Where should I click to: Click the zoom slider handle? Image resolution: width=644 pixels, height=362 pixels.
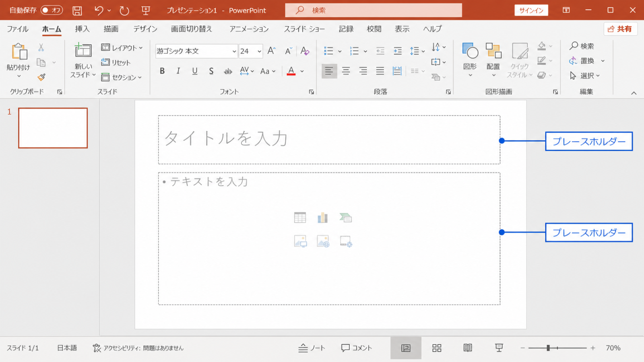[x=548, y=348]
